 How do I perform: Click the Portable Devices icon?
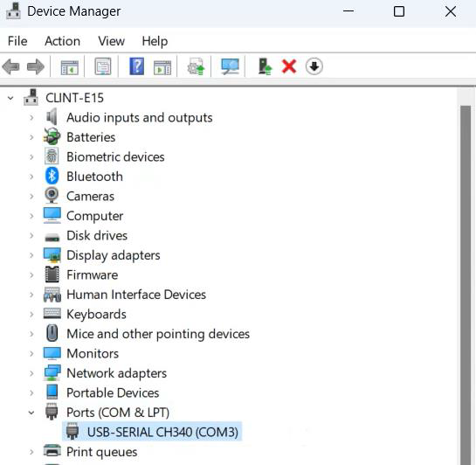coord(52,392)
